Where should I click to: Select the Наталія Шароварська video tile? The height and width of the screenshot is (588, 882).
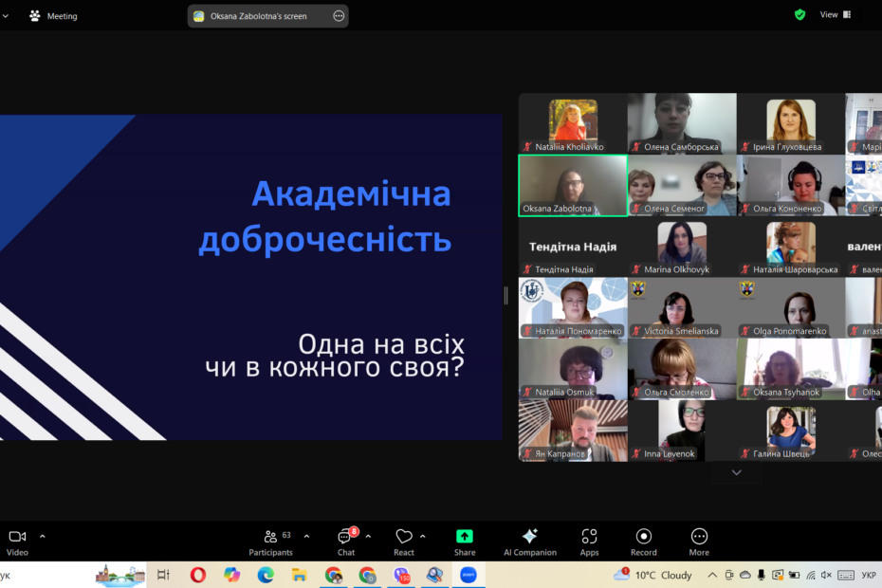point(791,247)
